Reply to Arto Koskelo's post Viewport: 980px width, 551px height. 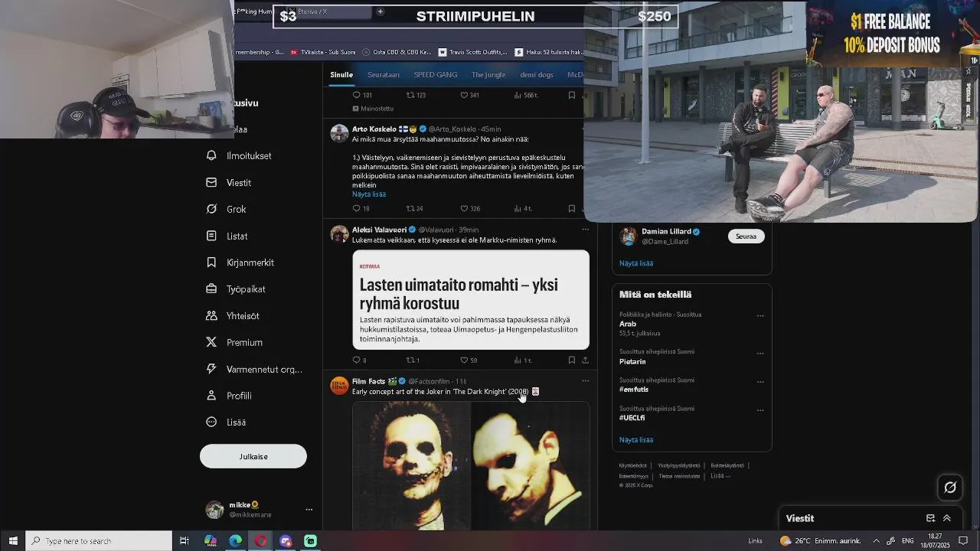tap(356, 208)
